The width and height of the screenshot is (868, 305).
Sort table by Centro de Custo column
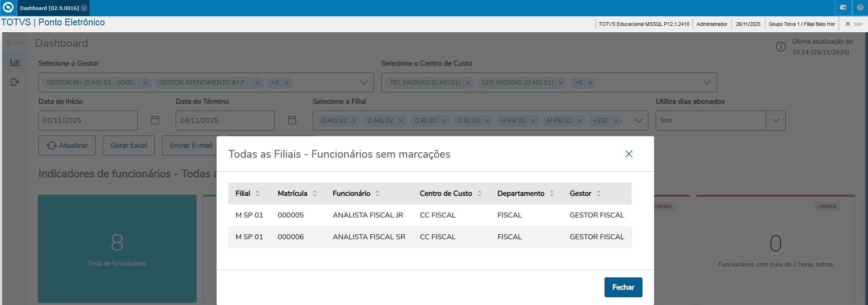(x=480, y=194)
